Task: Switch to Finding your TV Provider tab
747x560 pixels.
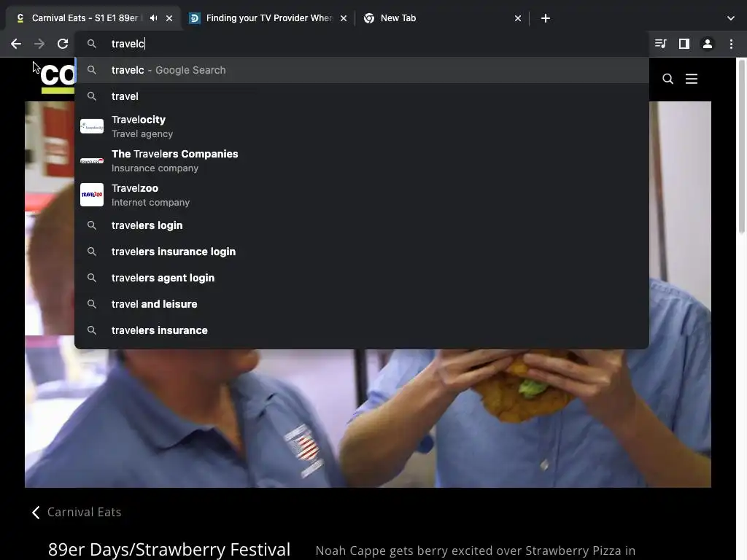Action: tap(268, 18)
